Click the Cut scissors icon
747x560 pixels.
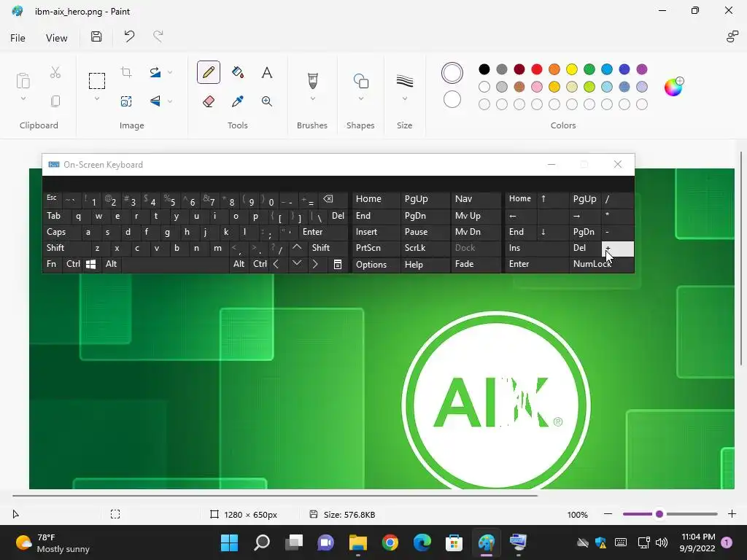click(55, 72)
